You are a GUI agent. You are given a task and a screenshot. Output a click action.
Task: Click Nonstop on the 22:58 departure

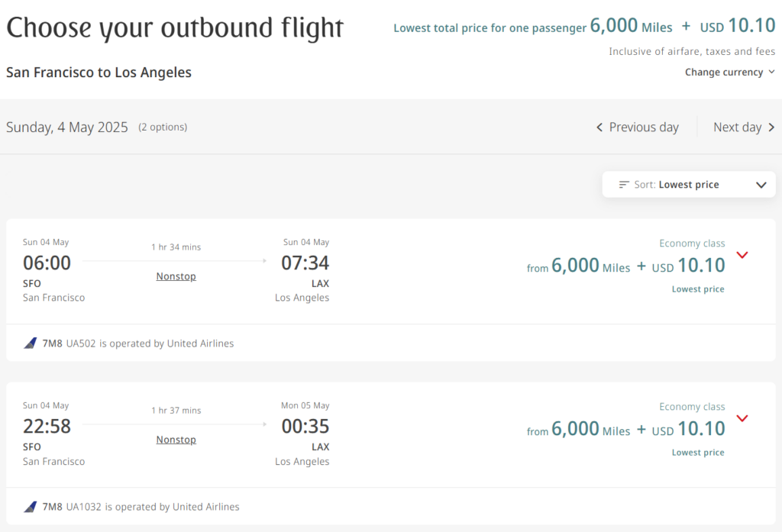176,439
